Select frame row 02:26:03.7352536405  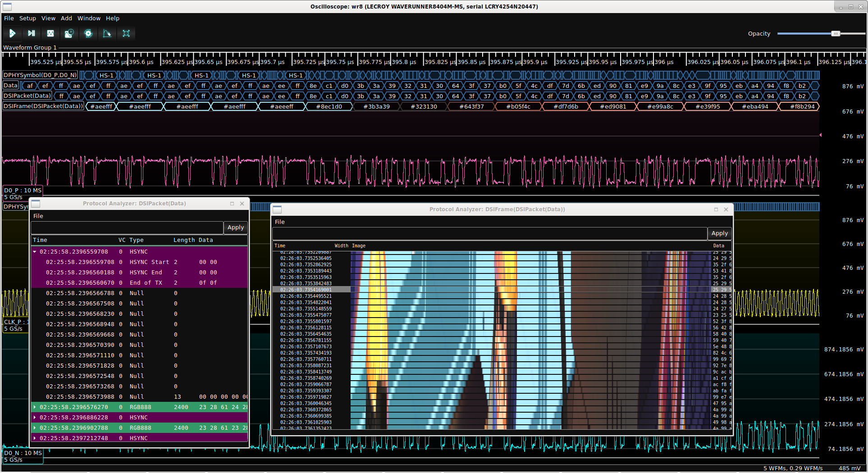tap(502, 258)
